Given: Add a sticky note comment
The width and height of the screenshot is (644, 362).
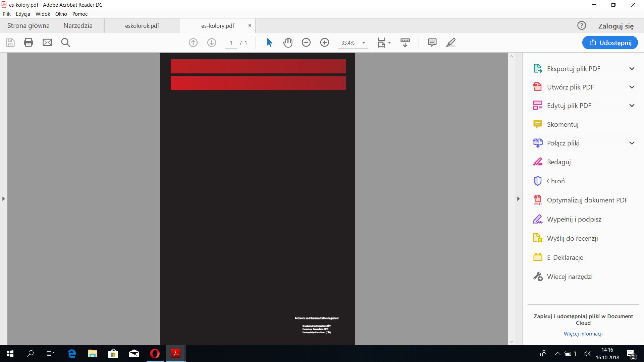Looking at the screenshot, I should pos(432,43).
